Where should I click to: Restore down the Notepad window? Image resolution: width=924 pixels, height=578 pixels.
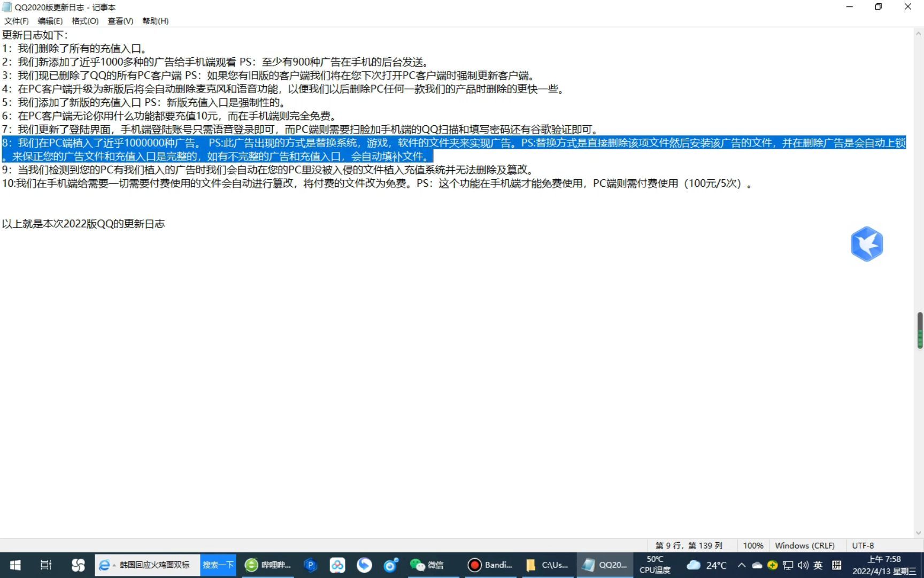point(879,7)
